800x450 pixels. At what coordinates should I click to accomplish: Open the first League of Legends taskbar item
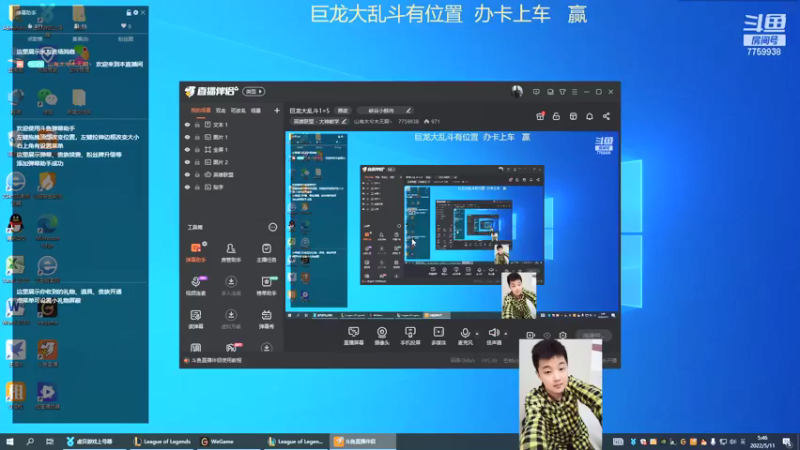click(162, 441)
